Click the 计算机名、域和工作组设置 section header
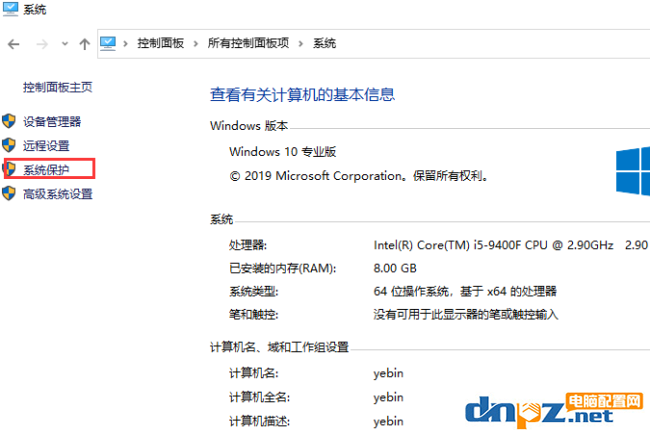Screen dimensions: 650x435 click(279, 347)
